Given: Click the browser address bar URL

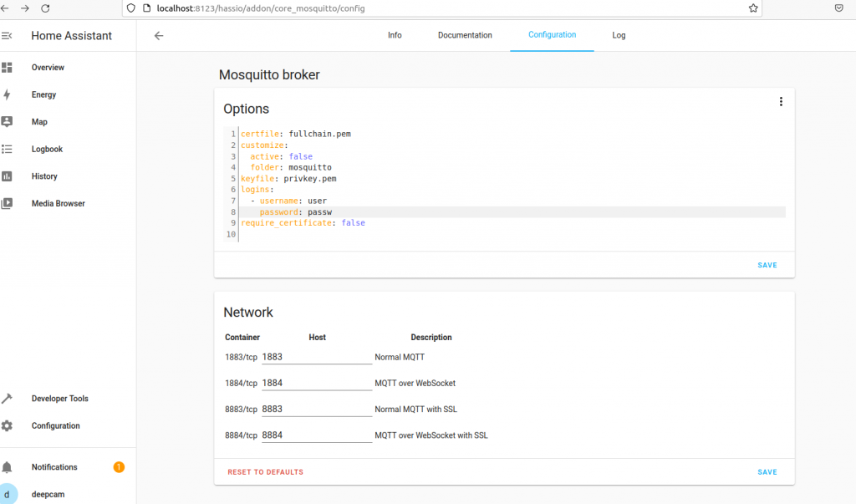Looking at the screenshot, I should (x=261, y=8).
